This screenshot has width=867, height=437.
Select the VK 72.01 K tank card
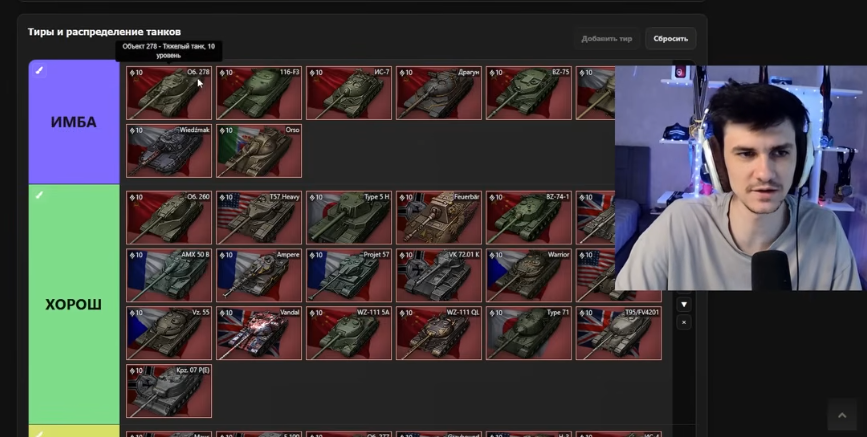point(439,275)
